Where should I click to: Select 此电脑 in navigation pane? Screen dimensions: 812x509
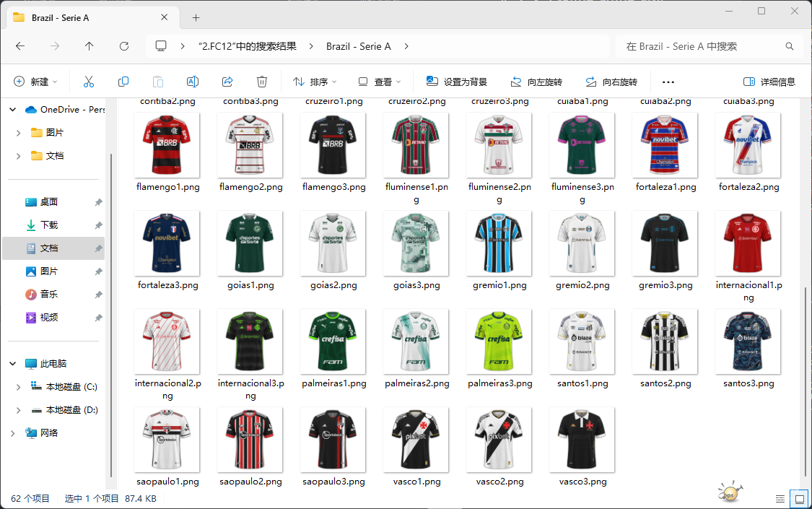(x=53, y=363)
